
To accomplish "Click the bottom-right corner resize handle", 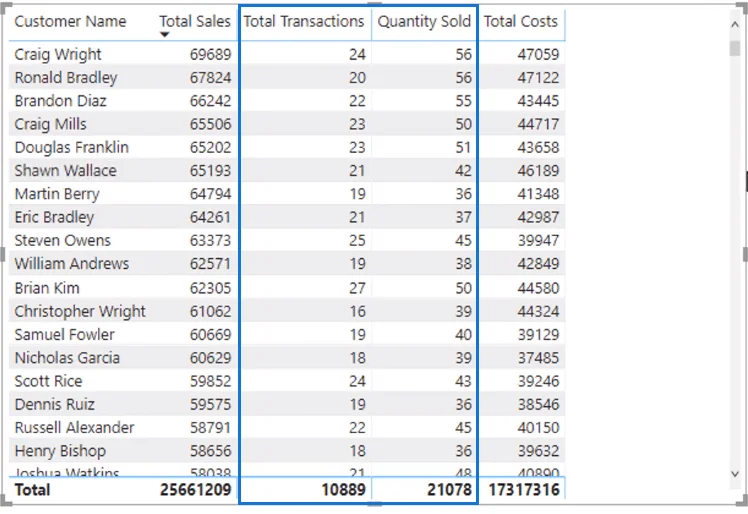I will (742, 501).
